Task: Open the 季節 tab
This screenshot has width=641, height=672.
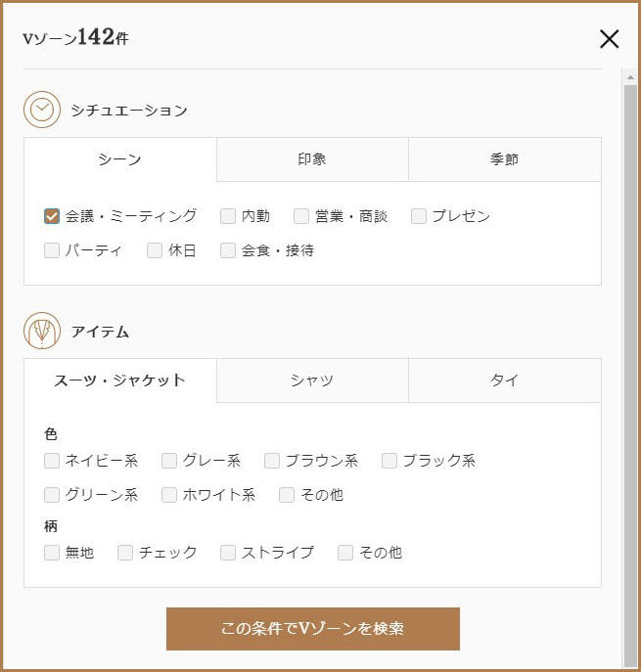Action: tap(504, 159)
